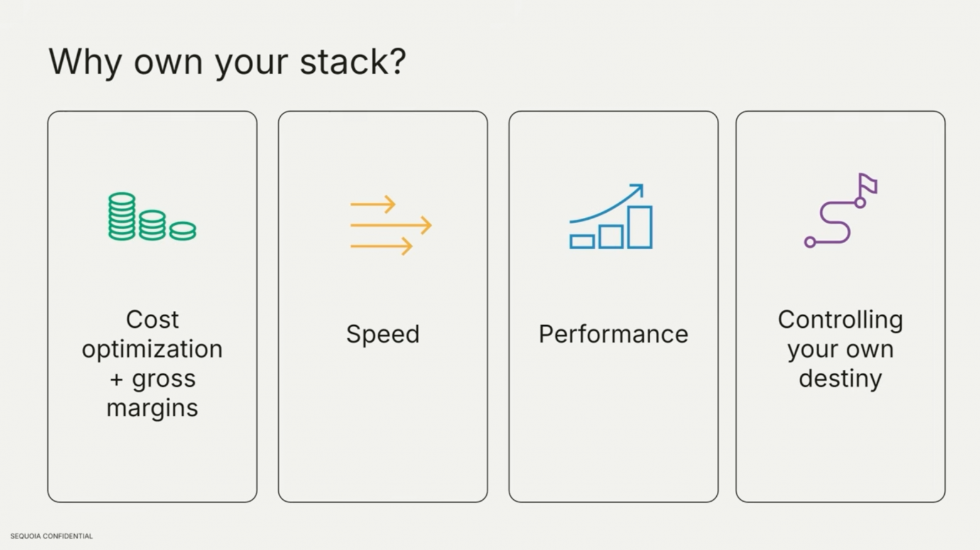Click the top orange arrow
Viewport: 980px width, 550px height.
(373, 204)
